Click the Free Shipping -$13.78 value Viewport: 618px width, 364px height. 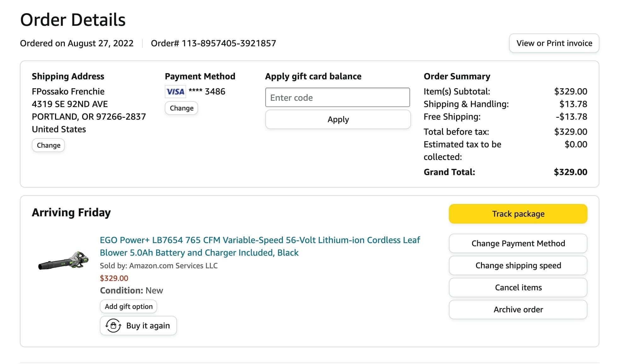(571, 117)
